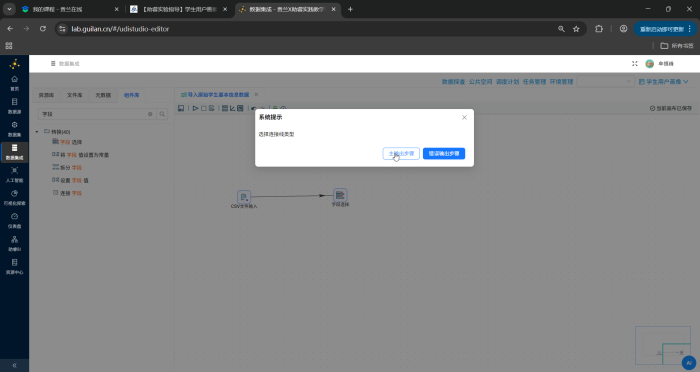Close the 系统提示 dialog with X
Screen dimensions: 700x372
pos(464,117)
